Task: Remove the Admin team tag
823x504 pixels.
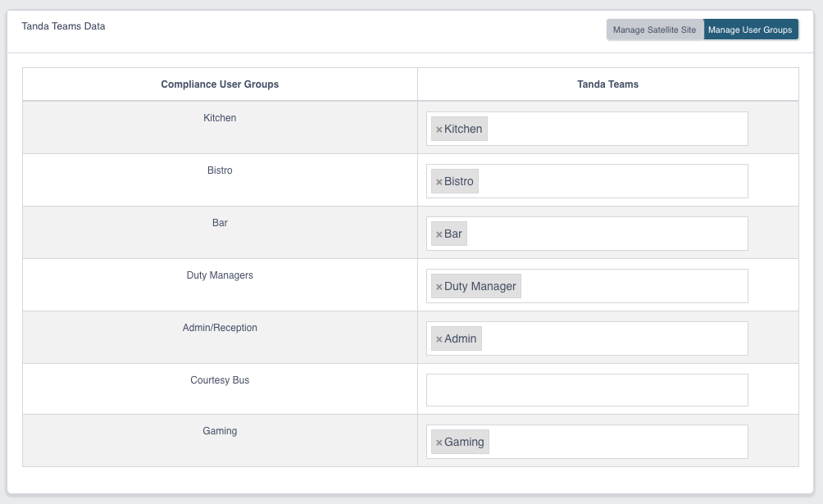Action: 439,339
